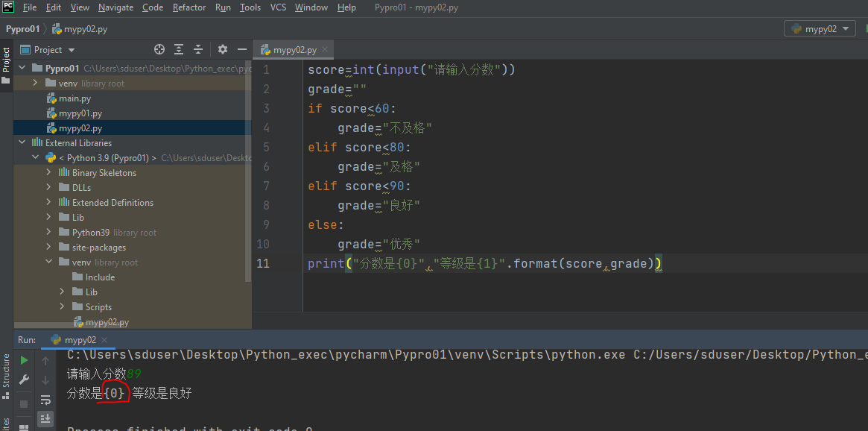Image resolution: width=868 pixels, height=431 pixels.
Task: Hide the Project tool window with the minus icon
Action: click(x=242, y=49)
